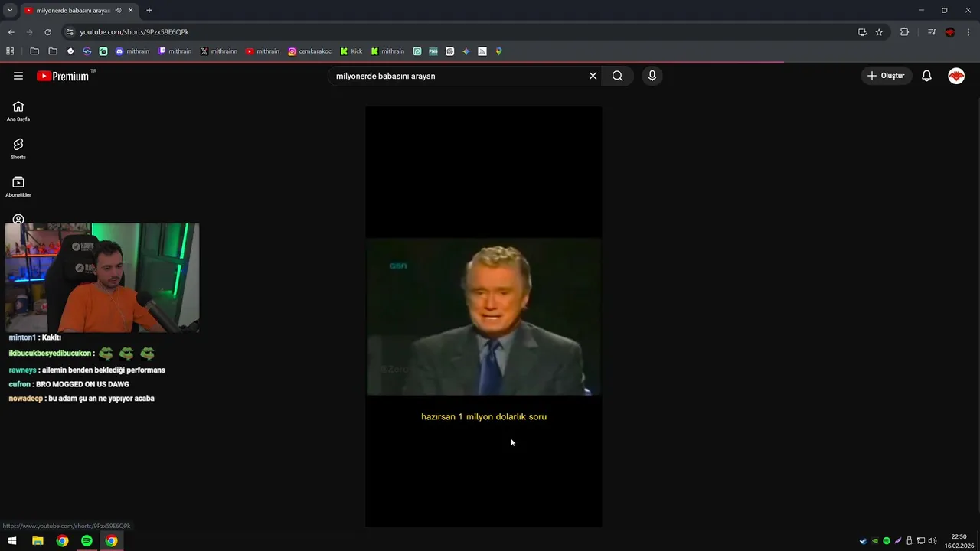Bookmark this page with the star
Screen dimensions: 980x551
point(879,32)
